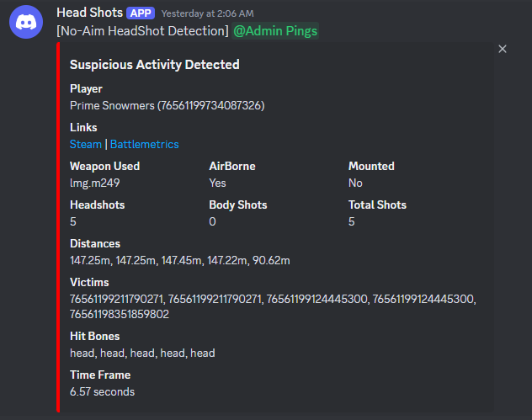The width and height of the screenshot is (532, 420).
Task: Click the Distances values line
Action: point(179,260)
